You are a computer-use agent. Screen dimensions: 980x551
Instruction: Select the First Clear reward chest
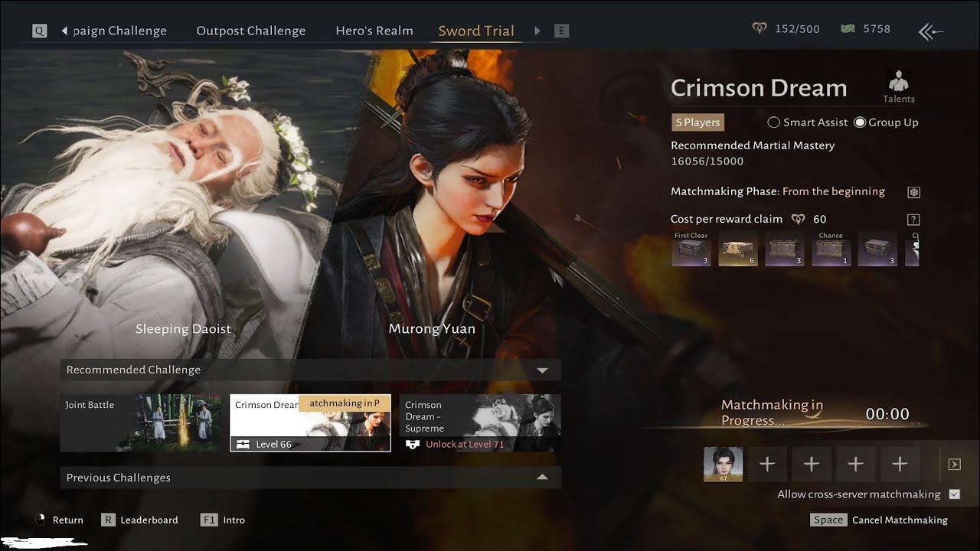pos(691,249)
